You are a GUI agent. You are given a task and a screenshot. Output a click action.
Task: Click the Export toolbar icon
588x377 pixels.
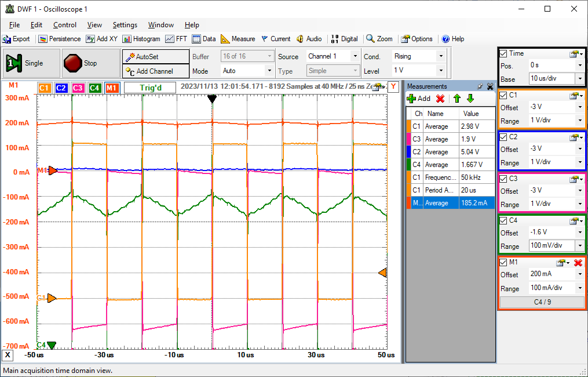[7, 39]
